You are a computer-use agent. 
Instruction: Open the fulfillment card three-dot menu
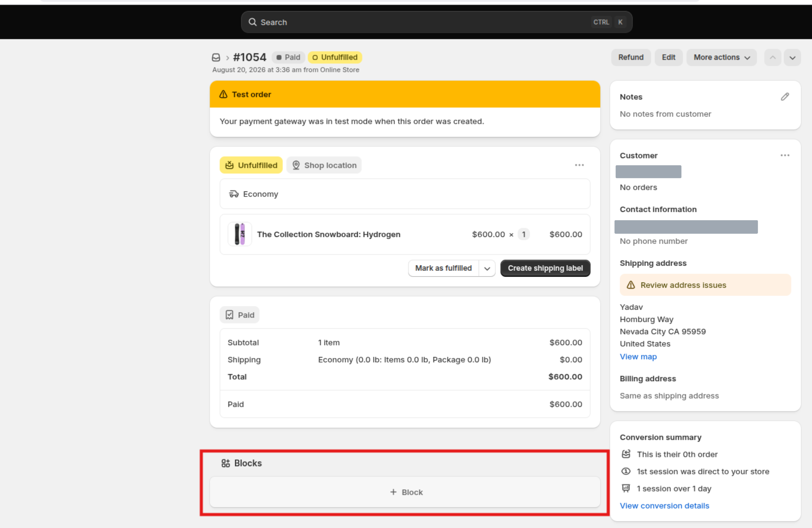tap(579, 165)
